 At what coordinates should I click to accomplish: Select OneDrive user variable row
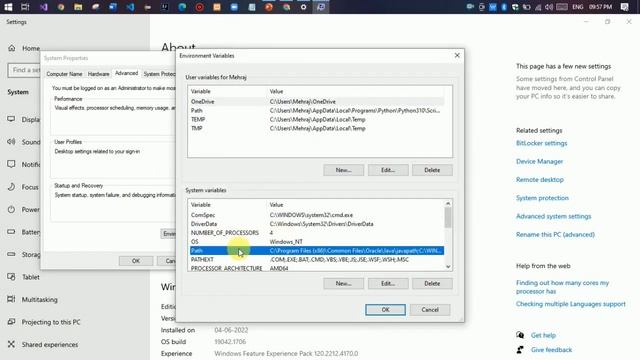(317, 102)
